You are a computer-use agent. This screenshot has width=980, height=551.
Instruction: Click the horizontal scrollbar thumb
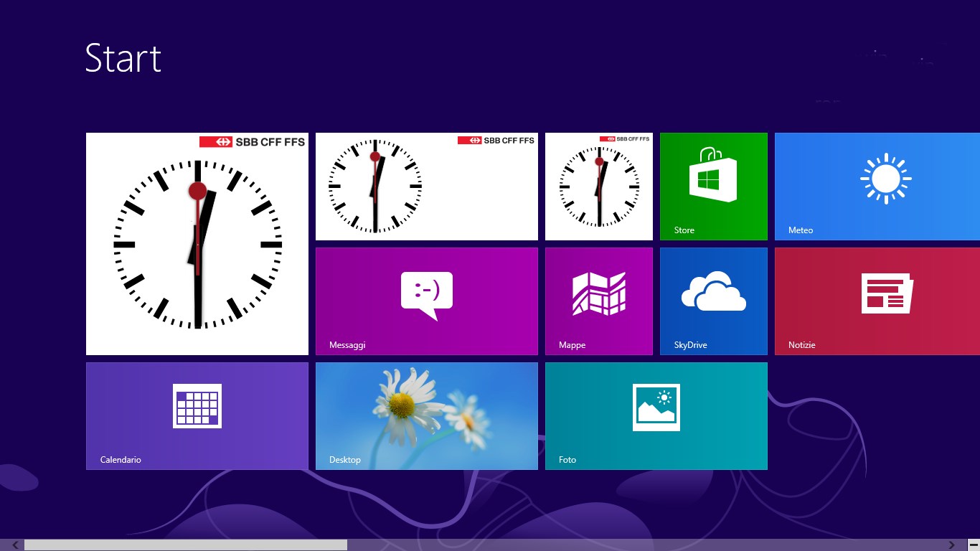(186, 545)
